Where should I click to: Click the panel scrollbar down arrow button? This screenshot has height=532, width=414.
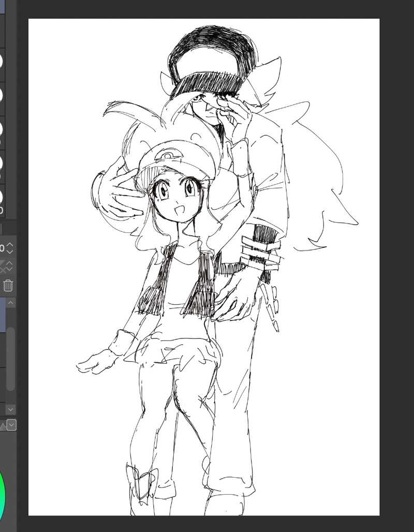click(x=10, y=409)
